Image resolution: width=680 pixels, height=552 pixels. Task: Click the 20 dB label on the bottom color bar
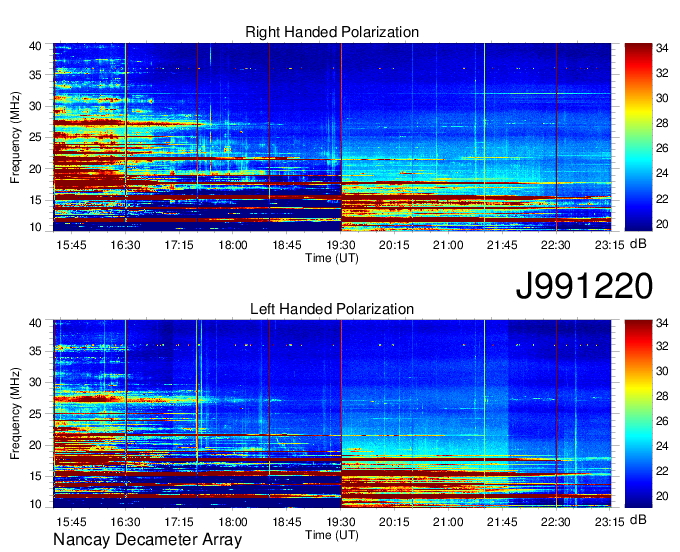tap(662, 496)
